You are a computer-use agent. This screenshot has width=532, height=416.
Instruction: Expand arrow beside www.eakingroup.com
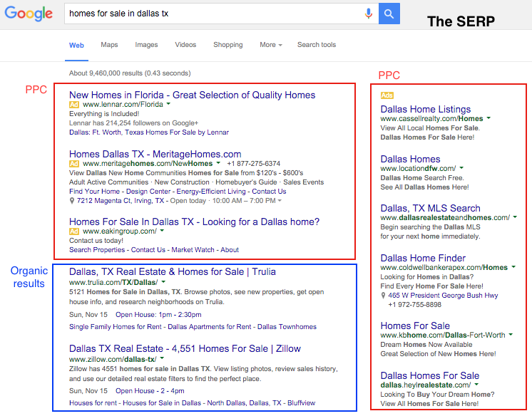(162, 231)
